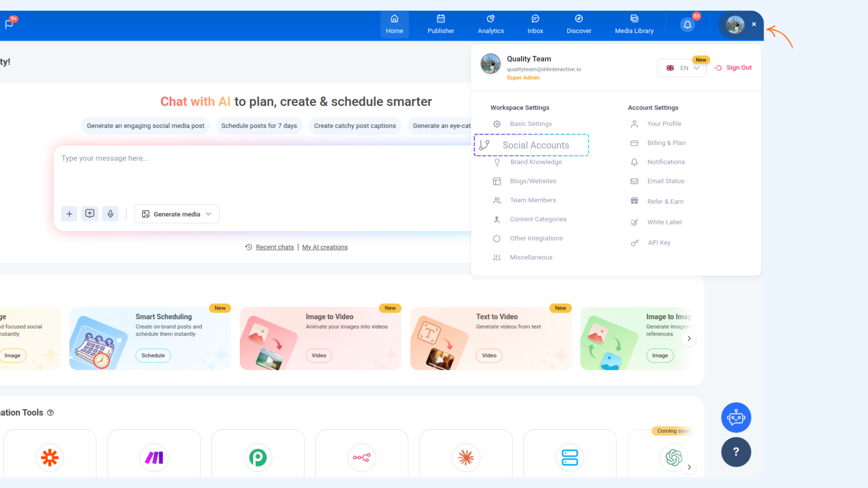Click the microphone voice input icon
The width and height of the screenshot is (868, 488).
[x=110, y=214]
